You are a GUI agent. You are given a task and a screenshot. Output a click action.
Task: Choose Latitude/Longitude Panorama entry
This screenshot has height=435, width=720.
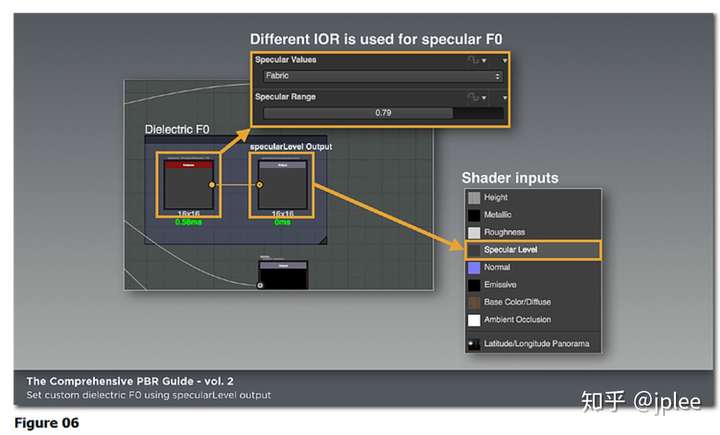(x=533, y=344)
